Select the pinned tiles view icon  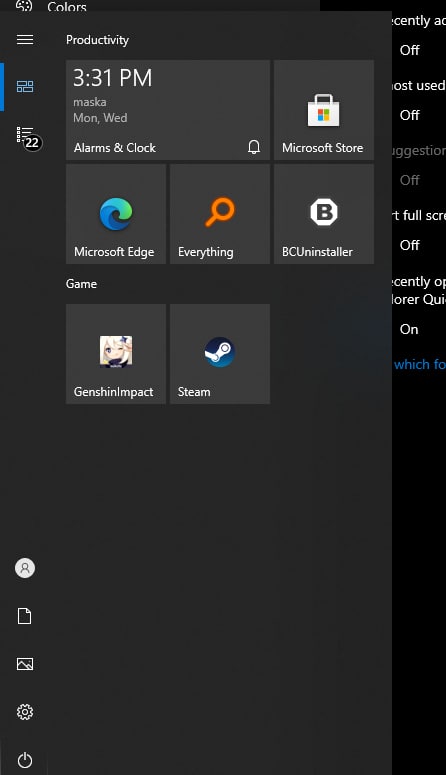pyautogui.click(x=25, y=87)
